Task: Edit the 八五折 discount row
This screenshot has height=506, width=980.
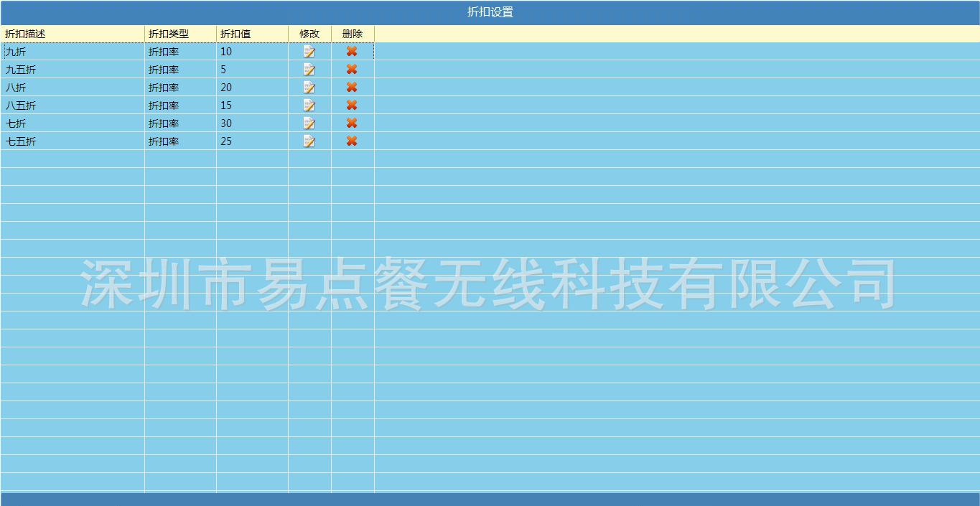Action: [309, 106]
